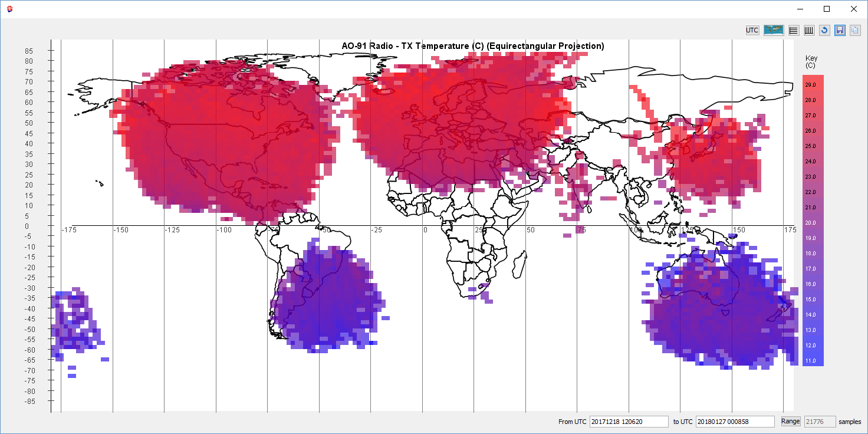This screenshot has height=434, width=868.
Task: Toggle vertical longitude grid lines
Action: pyautogui.click(x=809, y=30)
